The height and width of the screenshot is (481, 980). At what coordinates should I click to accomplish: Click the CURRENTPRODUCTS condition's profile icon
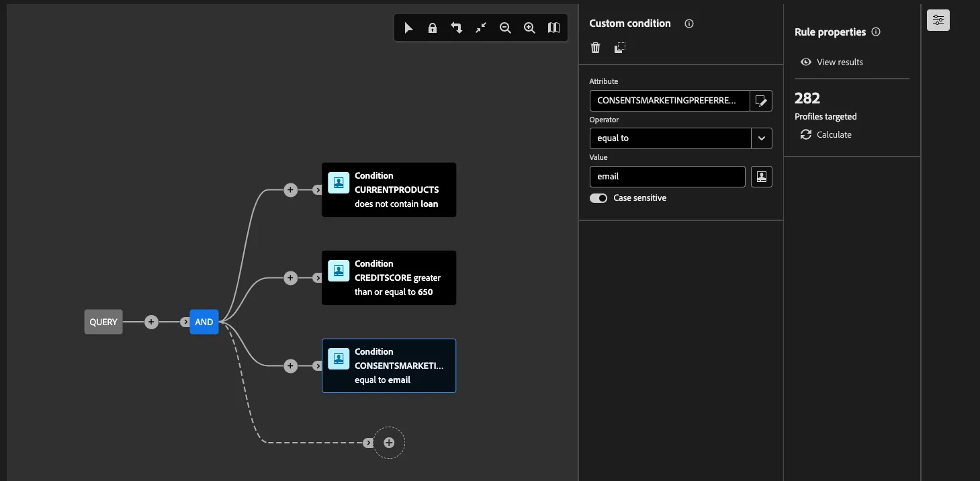[x=339, y=183]
